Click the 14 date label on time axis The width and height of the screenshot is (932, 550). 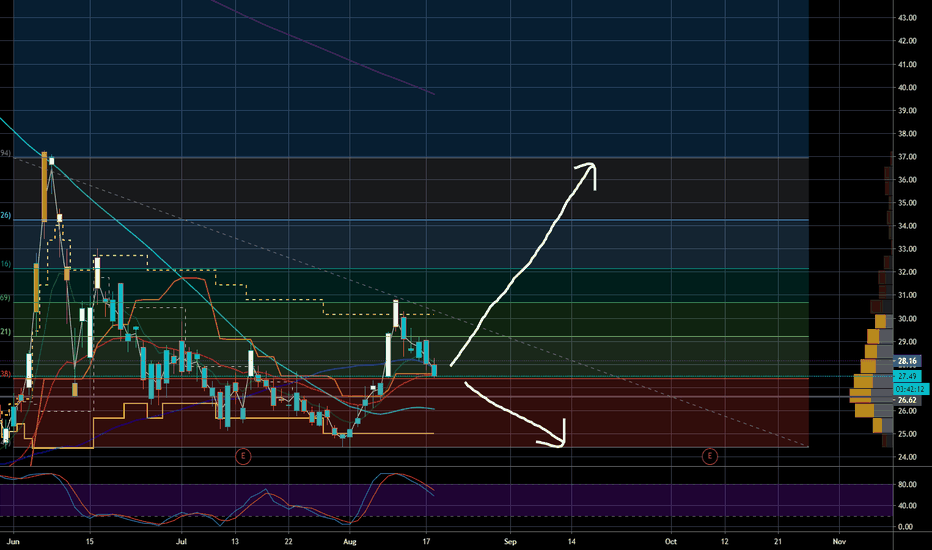(571, 542)
